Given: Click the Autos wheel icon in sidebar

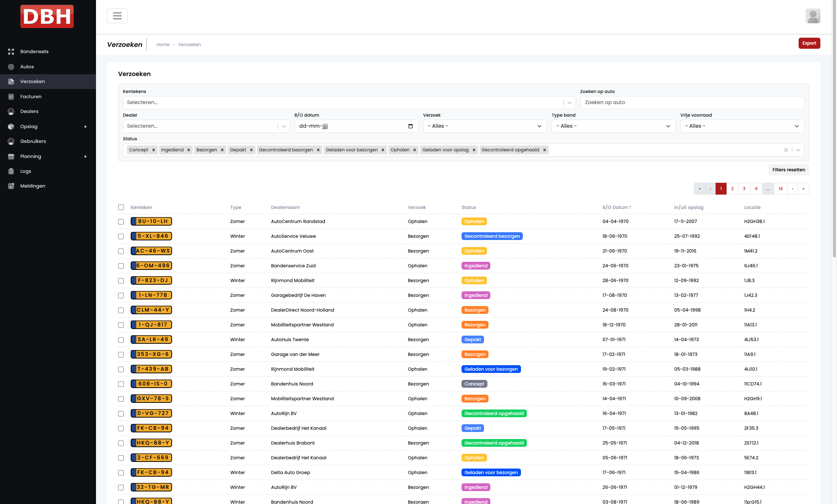Looking at the screenshot, I should [x=11, y=67].
